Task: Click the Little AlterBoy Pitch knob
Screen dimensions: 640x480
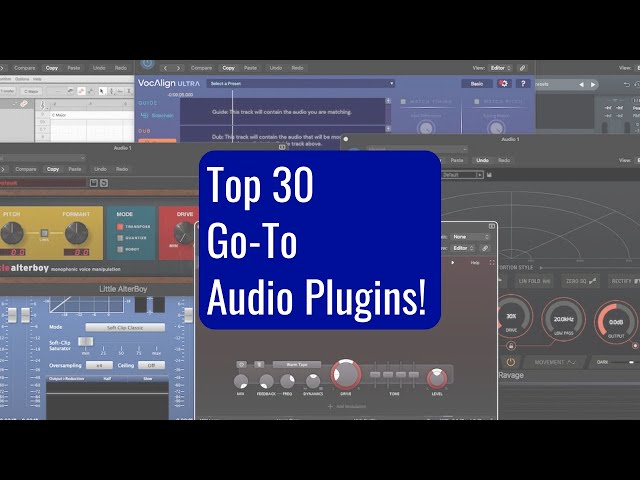Action: 12,233
